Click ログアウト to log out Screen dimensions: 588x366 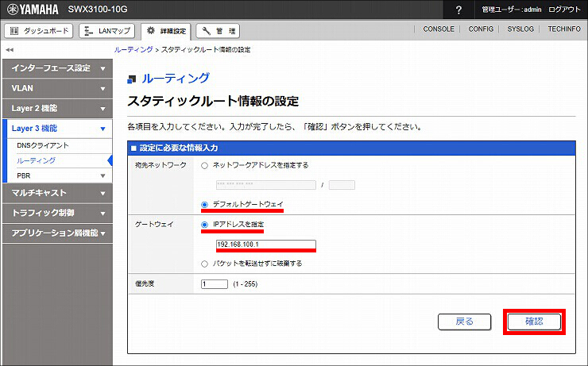[564, 10]
